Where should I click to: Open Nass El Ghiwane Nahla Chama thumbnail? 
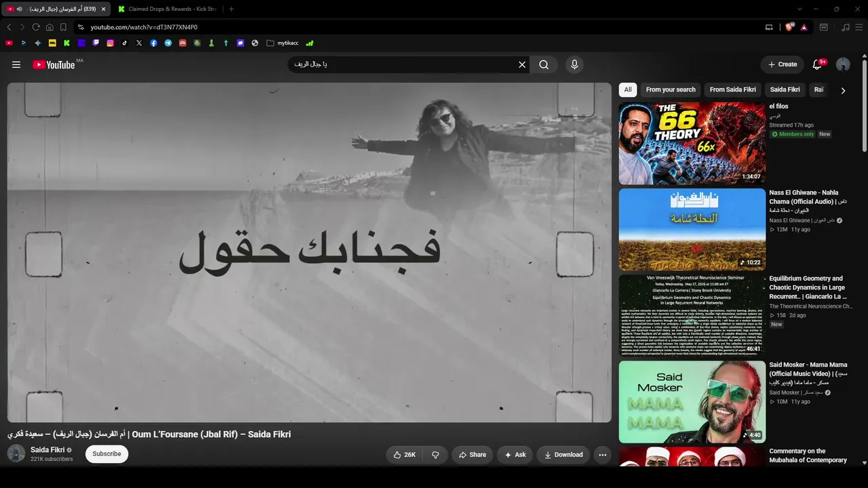pos(692,229)
